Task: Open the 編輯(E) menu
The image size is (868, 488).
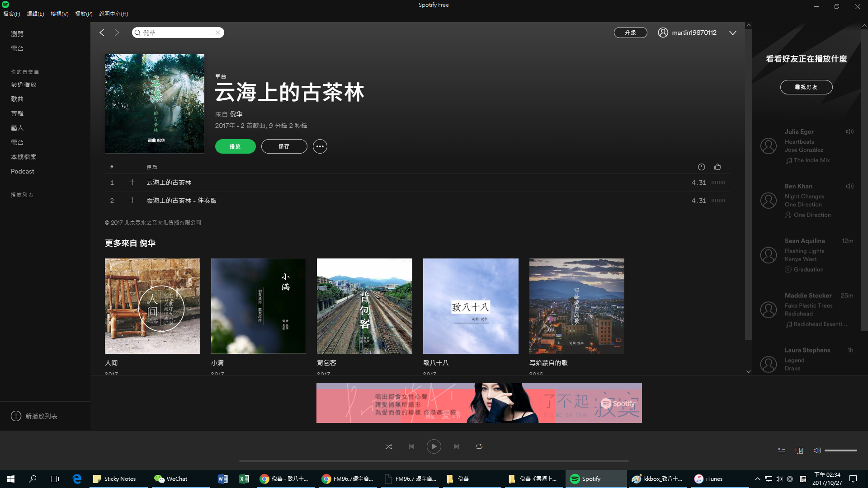Action: [x=35, y=14]
